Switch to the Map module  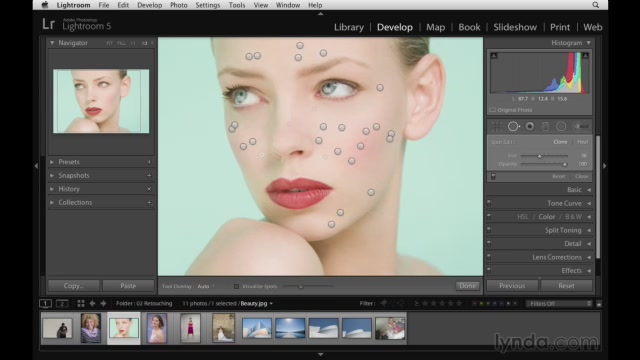click(x=436, y=27)
